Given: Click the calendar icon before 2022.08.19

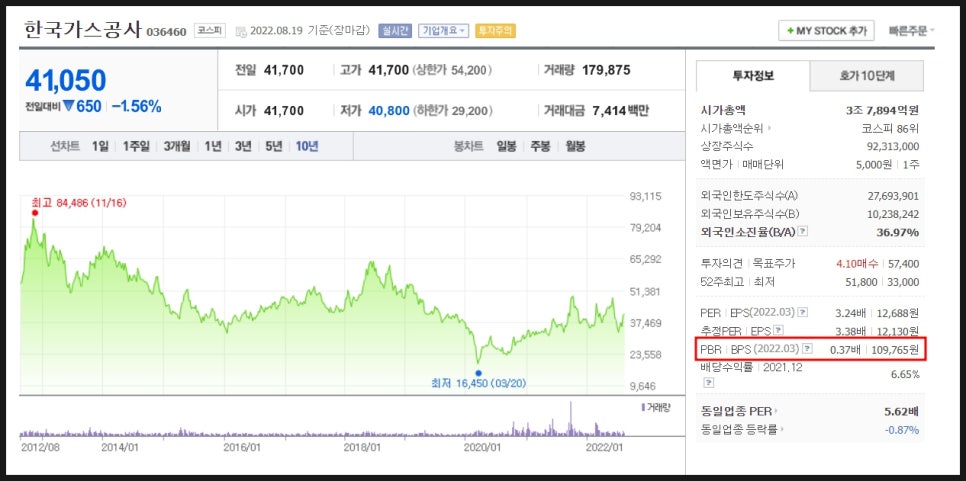Looking at the screenshot, I should (x=242, y=31).
